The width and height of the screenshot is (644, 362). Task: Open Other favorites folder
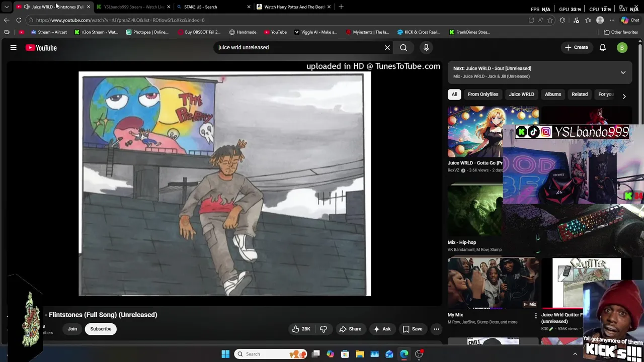click(621, 32)
